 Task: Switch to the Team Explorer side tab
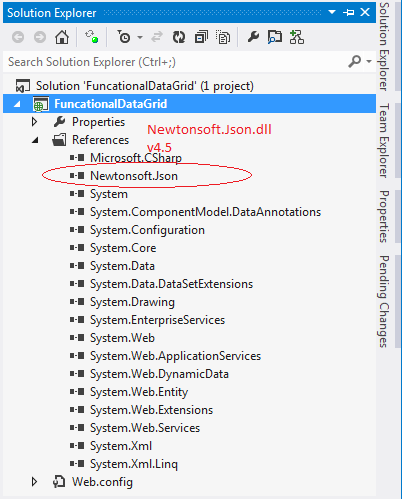click(384, 141)
